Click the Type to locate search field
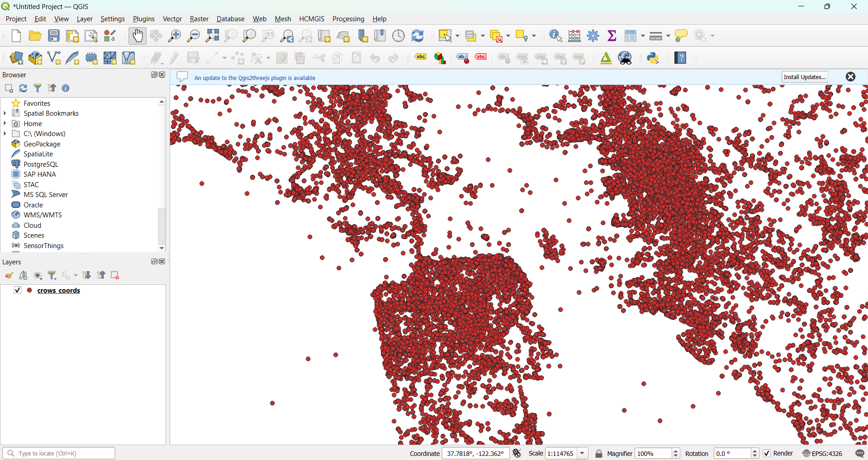This screenshot has width=868, height=460. click(59, 453)
